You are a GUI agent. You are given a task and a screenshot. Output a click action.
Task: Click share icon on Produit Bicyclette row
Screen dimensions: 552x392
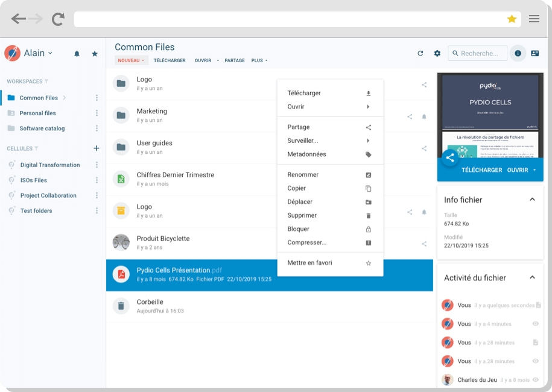point(424,244)
